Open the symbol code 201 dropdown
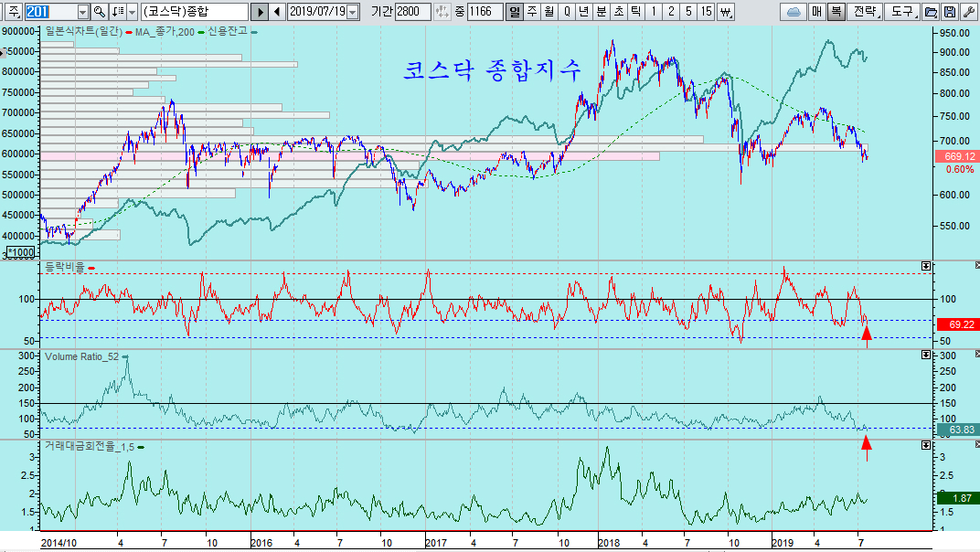The image size is (980, 552). click(83, 12)
